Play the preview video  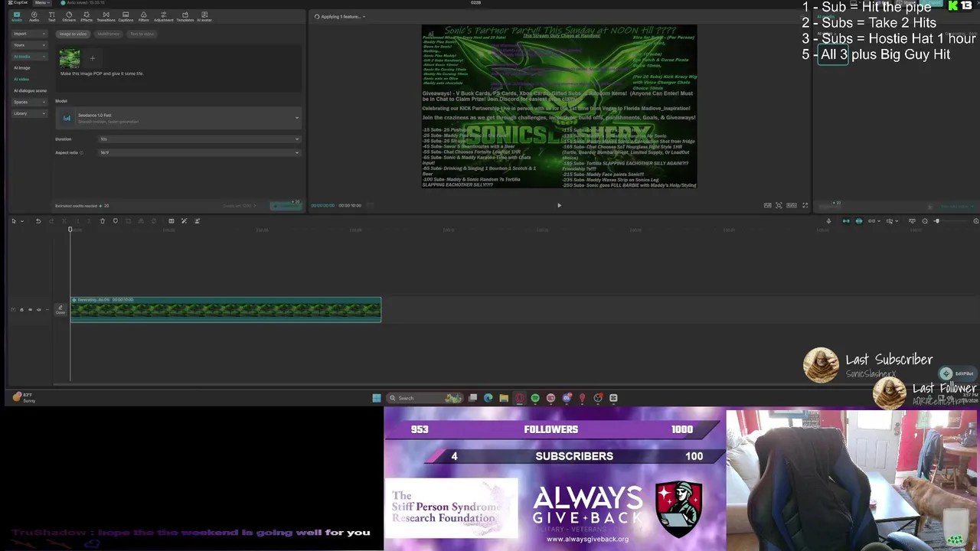[559, 205]
